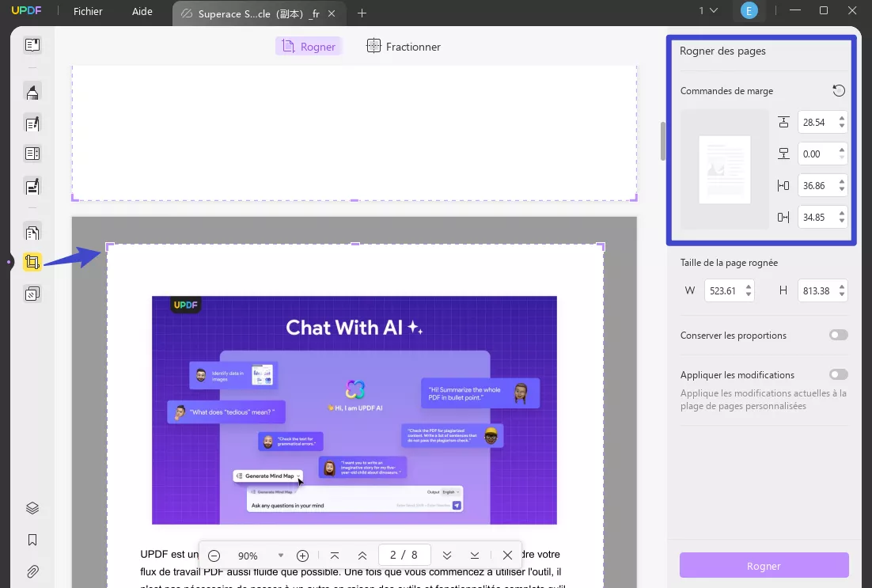The image size is (872, 588).
Task: Open the Fichier menu
Action: [x=88, y=11]
